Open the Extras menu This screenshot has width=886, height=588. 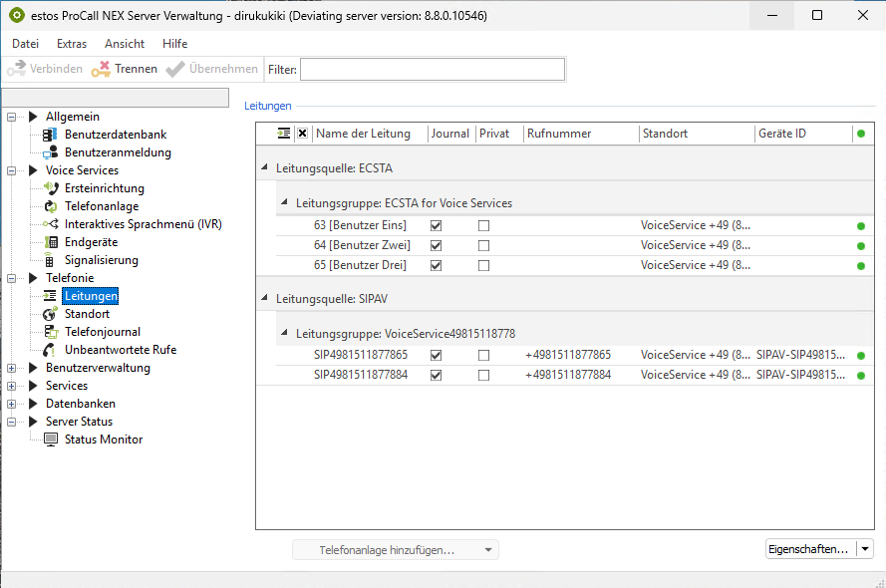[72, 44]
